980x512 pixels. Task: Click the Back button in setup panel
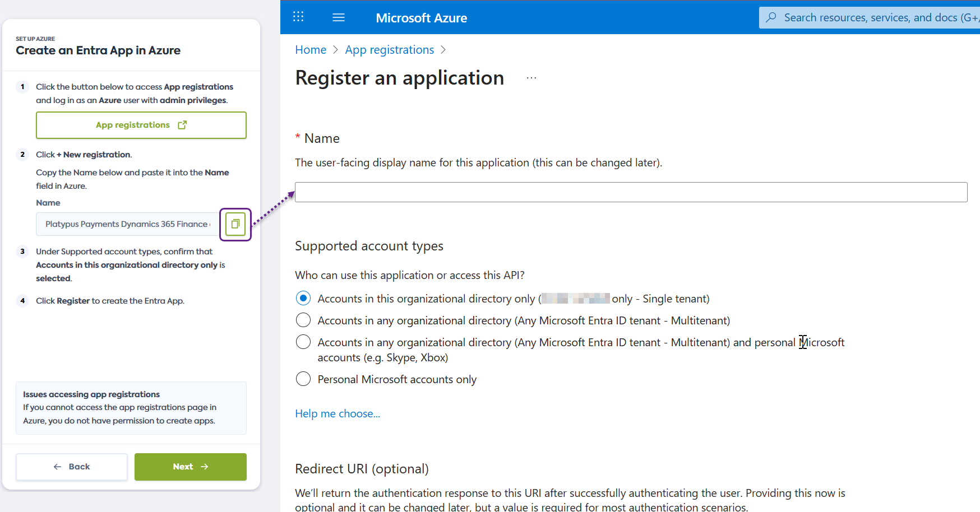coord(72,467)
